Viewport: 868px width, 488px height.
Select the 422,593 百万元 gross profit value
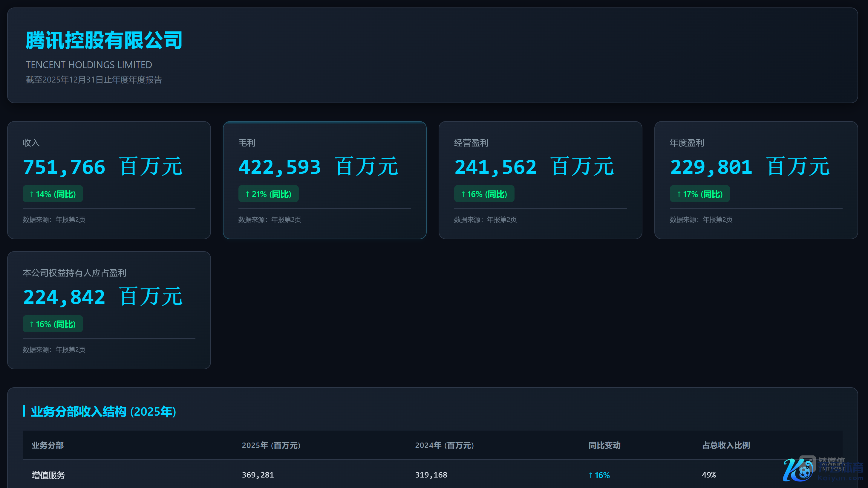(319, 167)
